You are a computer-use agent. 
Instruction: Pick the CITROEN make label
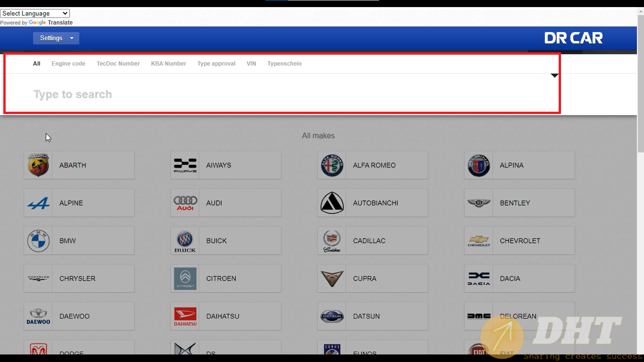(221, 279)
